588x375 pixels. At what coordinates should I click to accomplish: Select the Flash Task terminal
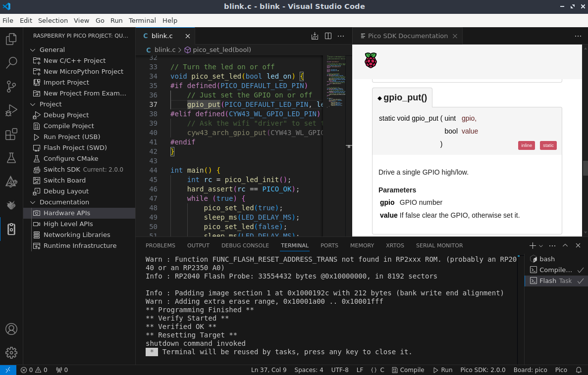tap(556, 281)
